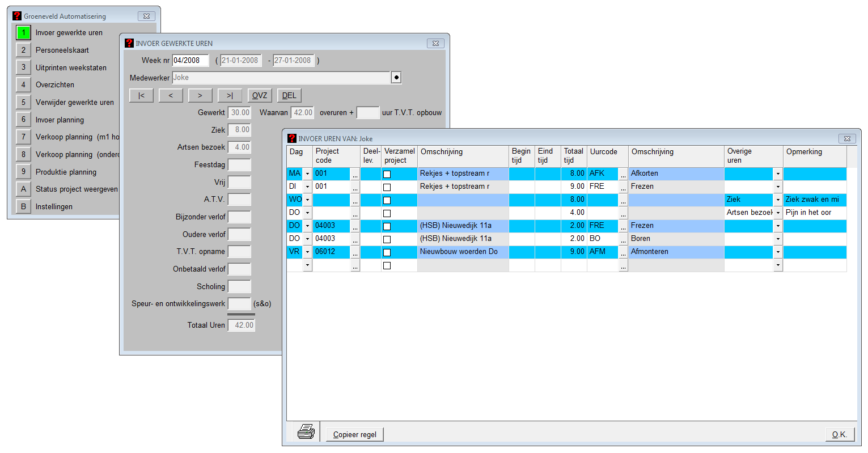868x453 pixels.
Task: Go to the next record with > button
Action: point(200,95)
